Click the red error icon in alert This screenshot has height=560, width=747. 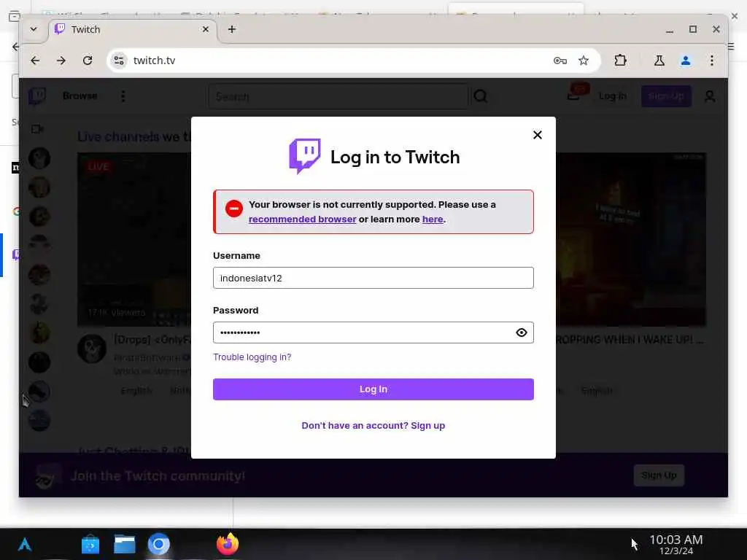click(234, 208)
